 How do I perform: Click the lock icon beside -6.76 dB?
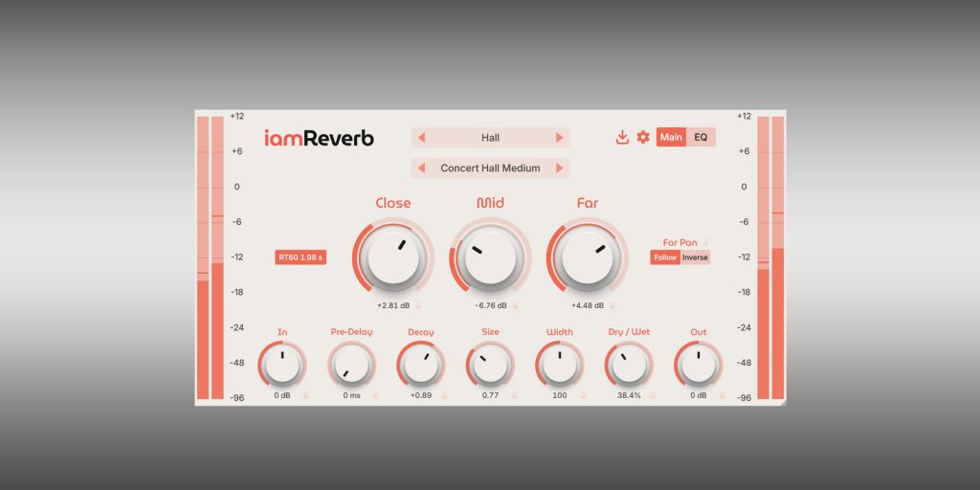[x=515, y=305]
